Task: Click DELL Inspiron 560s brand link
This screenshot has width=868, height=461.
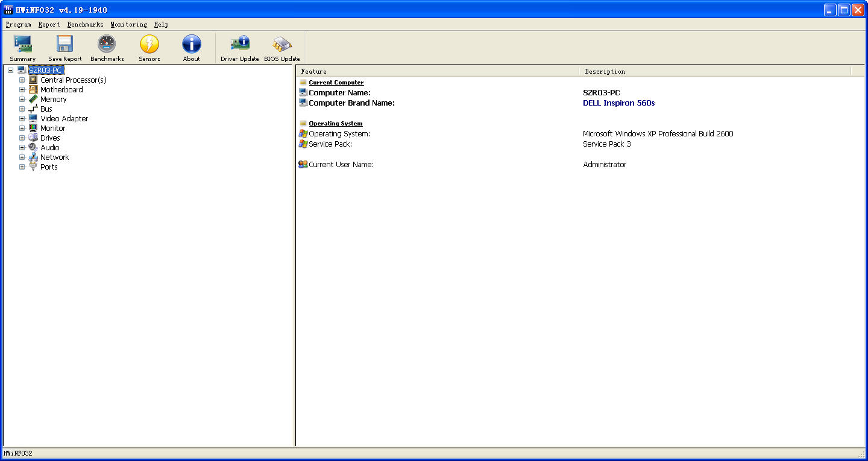Action: pos(618,103)
